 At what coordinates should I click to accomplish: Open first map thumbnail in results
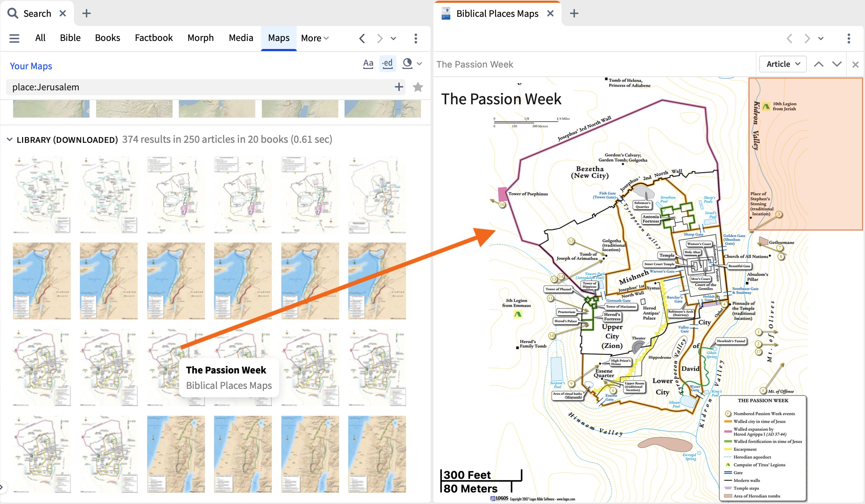point(42,195)
